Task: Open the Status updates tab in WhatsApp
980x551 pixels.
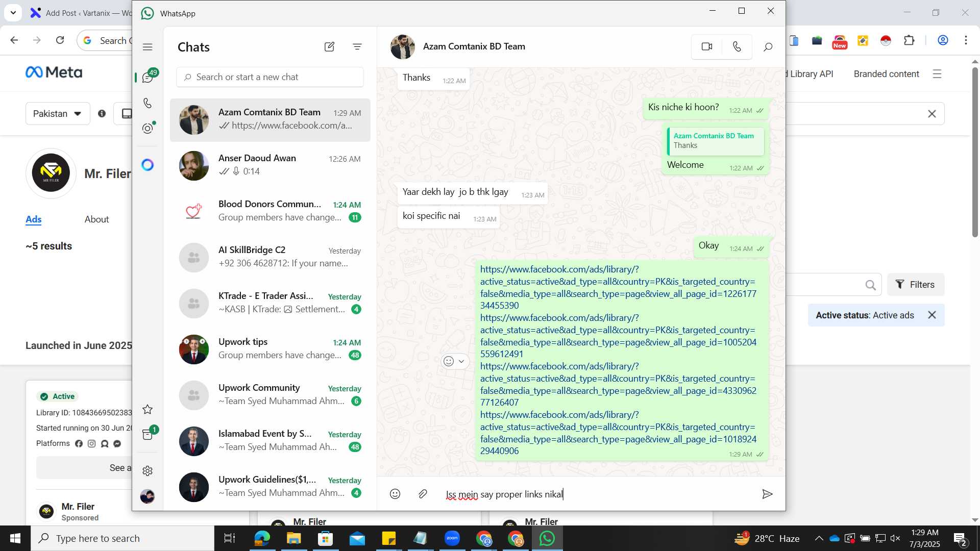Action: (148, 128)
